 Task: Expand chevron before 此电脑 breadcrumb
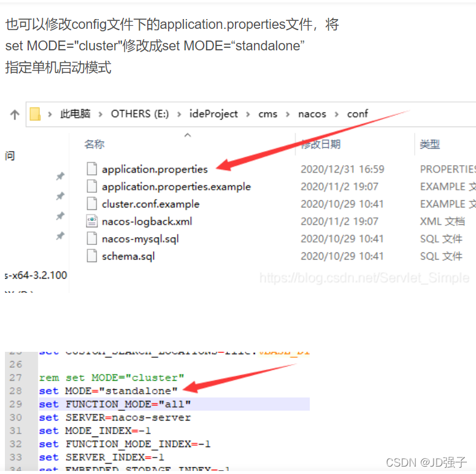coord(50,115)
